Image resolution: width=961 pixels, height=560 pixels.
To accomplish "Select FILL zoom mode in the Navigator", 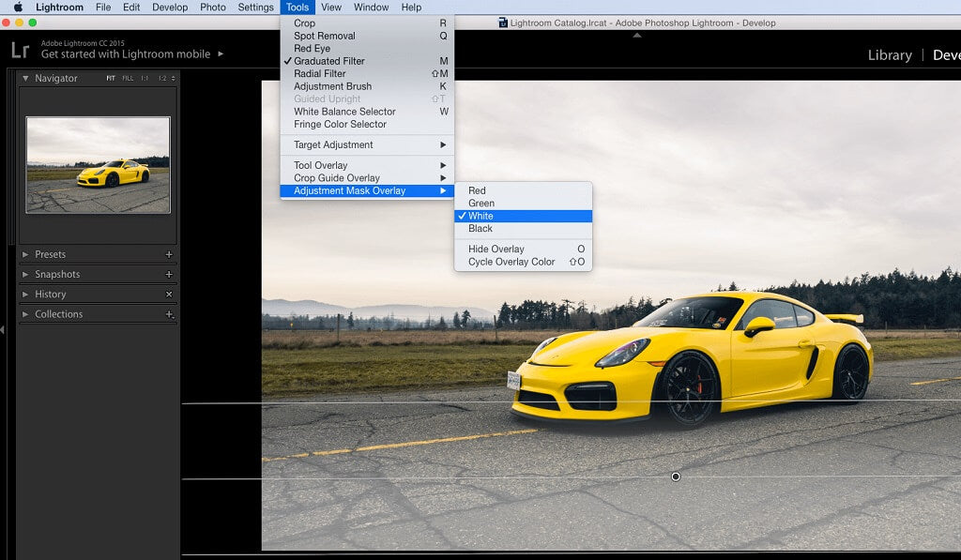I will pos(129,78).
